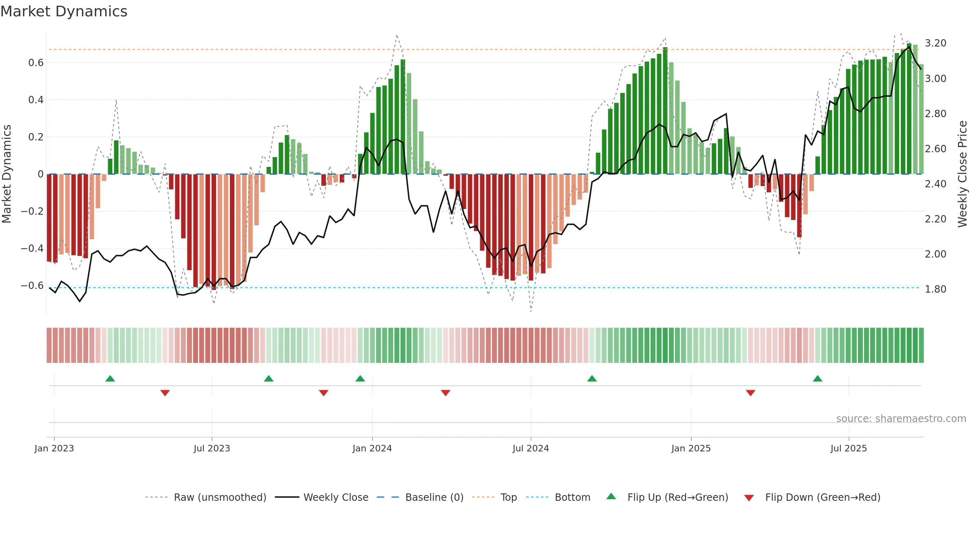Click the Jul 2025 x-axis label
This screenshot has height=551, width=980.
point(849,448)
